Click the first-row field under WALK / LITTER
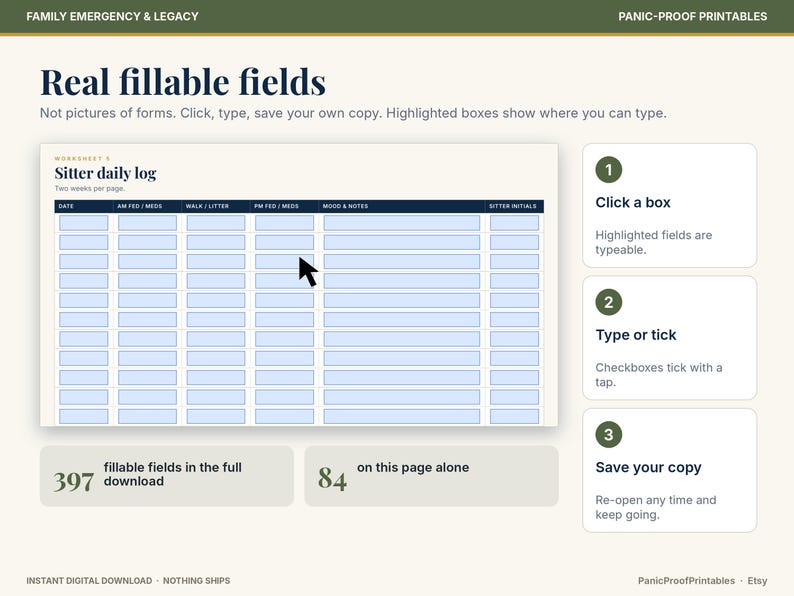794x596 pixels. pyautogui.click(x=216, y=223)
